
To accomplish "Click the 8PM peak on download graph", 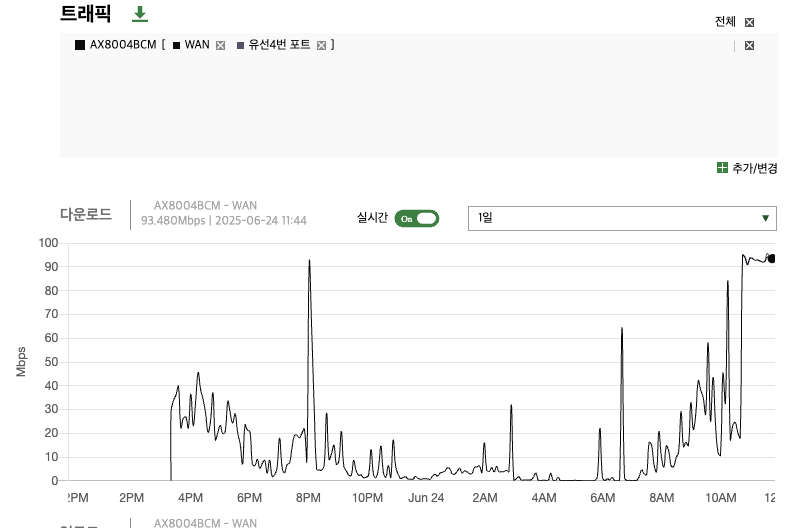I will tap(309, 261).
